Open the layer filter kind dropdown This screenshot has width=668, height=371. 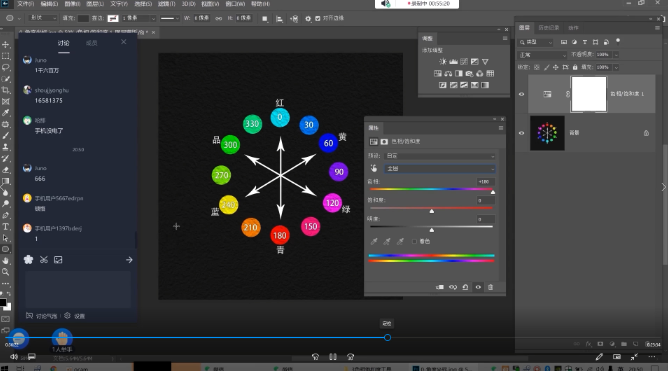(536, 42)
